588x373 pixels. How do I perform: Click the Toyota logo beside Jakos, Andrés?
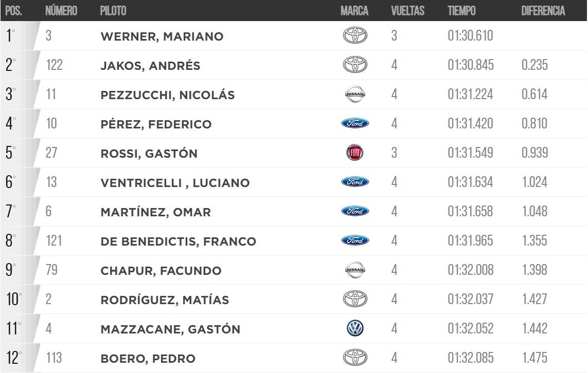[x=355, y=65]
